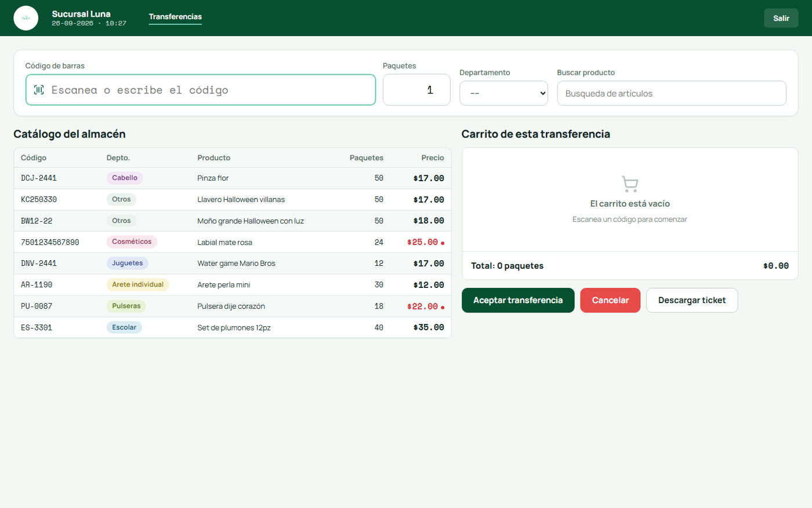Click the barcode scanner icon
This screenshot has height=508, width=812.
pos(39,90)
